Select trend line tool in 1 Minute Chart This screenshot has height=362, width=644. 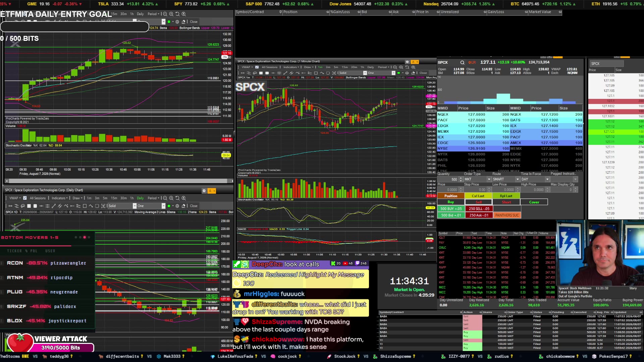click(x=285, y=73)
